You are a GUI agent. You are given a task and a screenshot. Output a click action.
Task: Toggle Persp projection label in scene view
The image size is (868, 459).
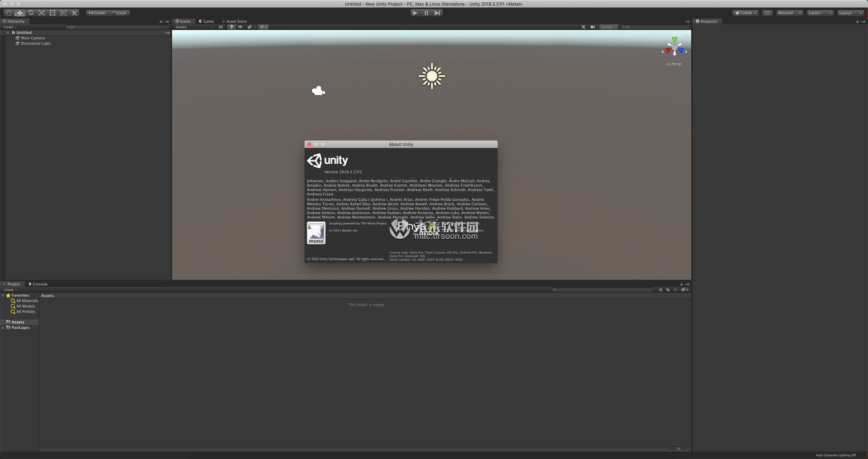(674, 64)
